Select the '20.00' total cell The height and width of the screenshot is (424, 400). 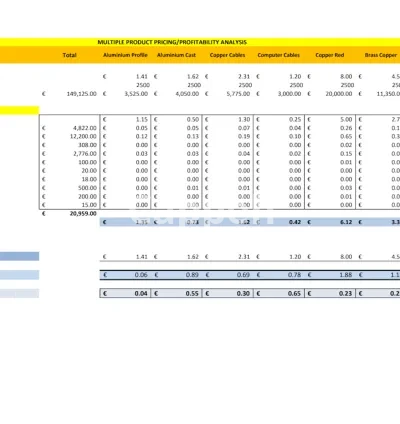[89, 171]
